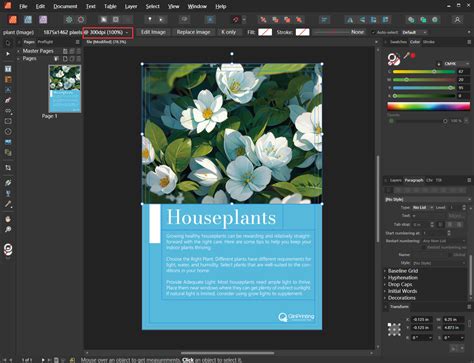Click the alignment toolbar icon
474x363 pixels.
[x=324, y=20]
